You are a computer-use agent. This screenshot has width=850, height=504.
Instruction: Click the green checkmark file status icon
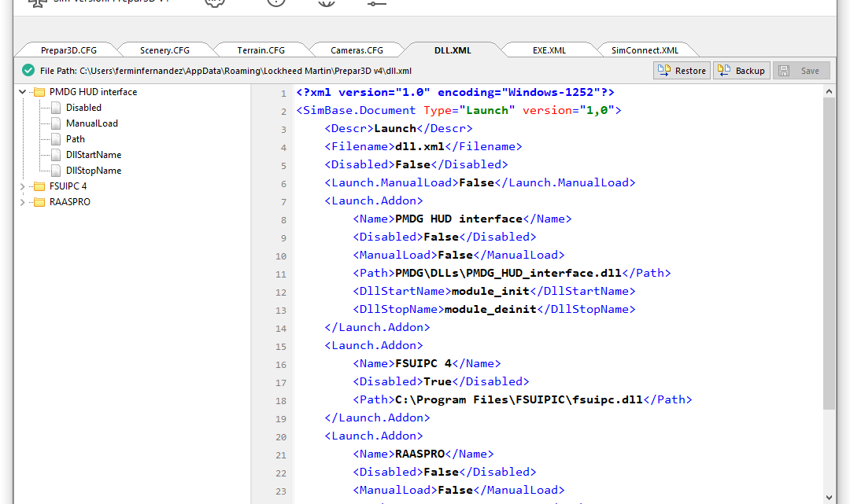click(28, 71)
